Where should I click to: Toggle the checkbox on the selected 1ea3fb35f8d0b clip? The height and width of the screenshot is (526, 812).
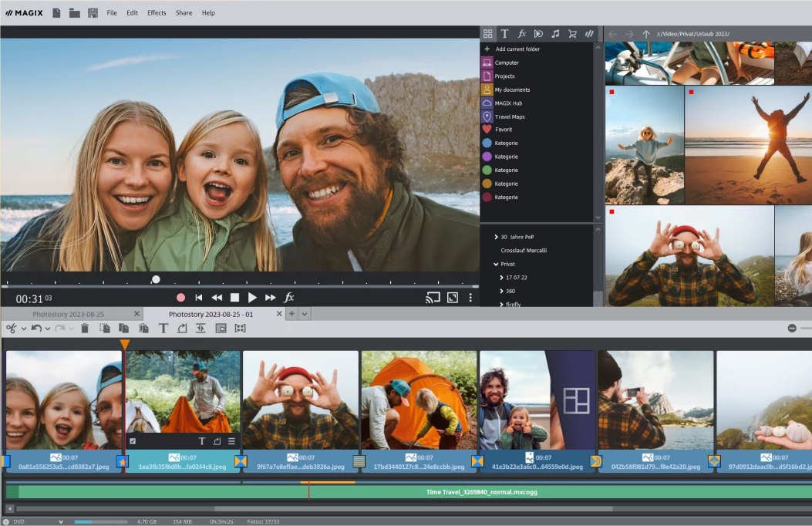[133, 441]
